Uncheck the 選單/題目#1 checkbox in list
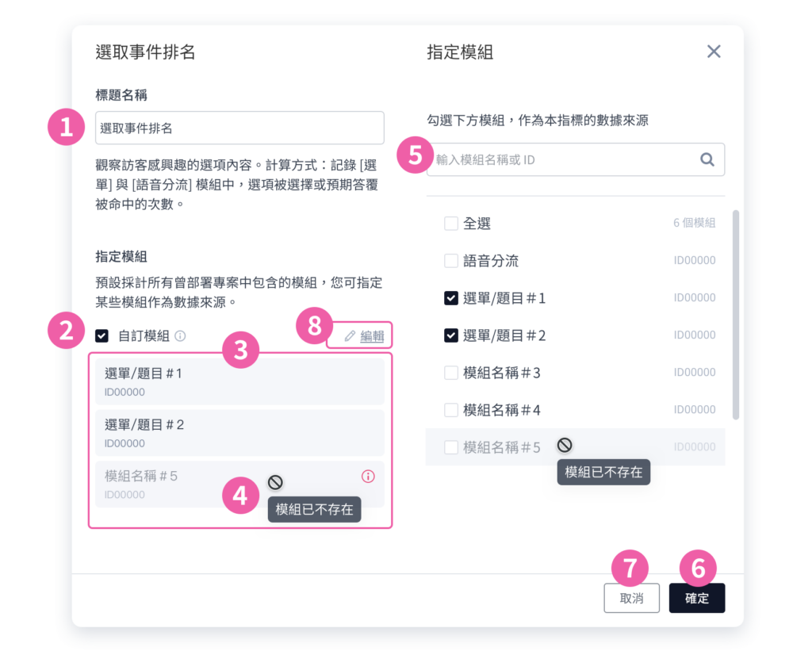Viewport: 812px width, 655px height. [x=451, y=297]
